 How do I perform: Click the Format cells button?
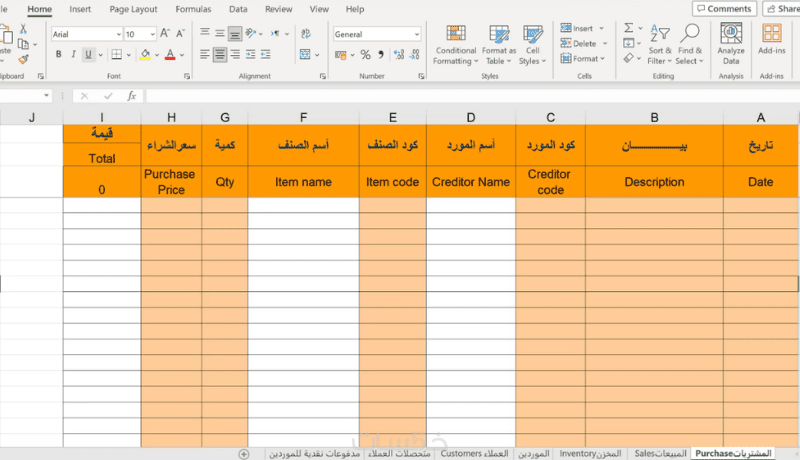[582, 59]
